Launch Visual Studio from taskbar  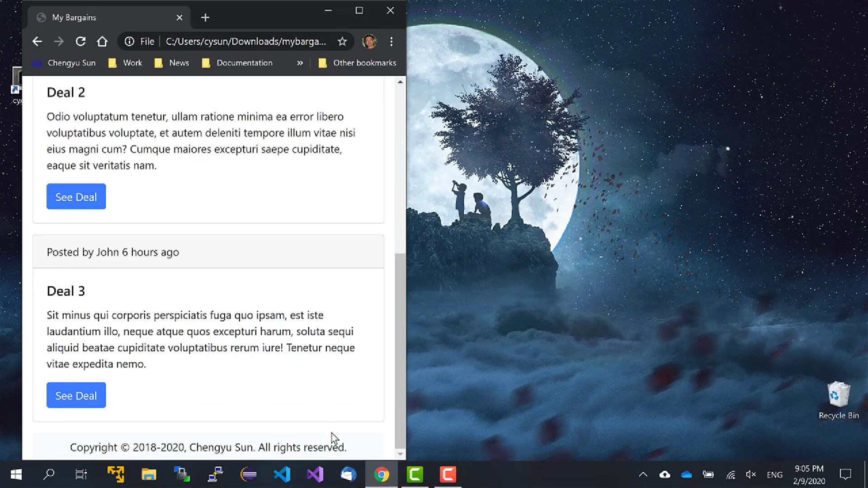315,474
